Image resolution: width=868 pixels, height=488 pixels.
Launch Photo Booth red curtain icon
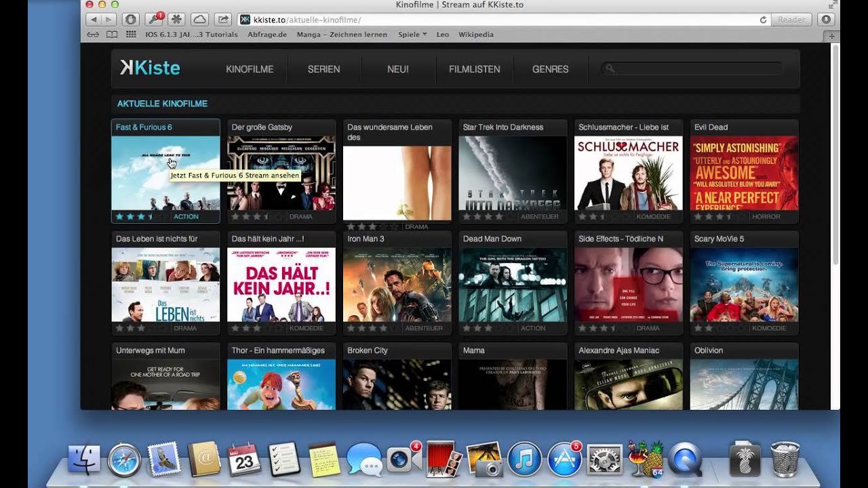[x=444, y=460]
